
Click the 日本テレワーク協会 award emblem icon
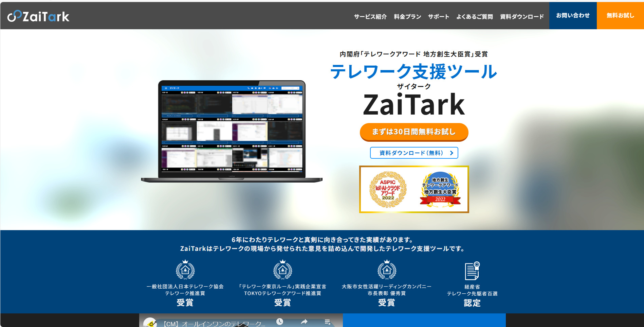185,270
